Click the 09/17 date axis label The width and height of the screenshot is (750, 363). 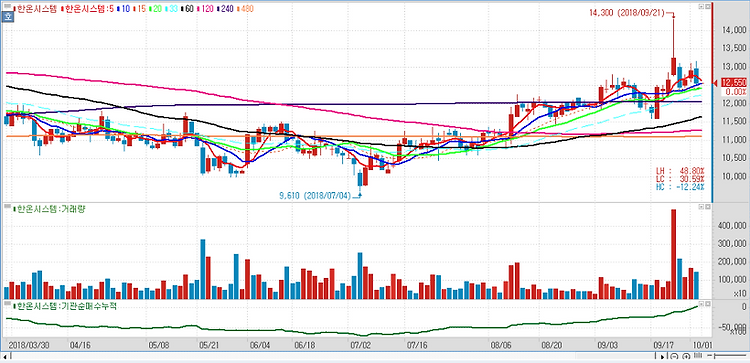click(x=662, y=344)
